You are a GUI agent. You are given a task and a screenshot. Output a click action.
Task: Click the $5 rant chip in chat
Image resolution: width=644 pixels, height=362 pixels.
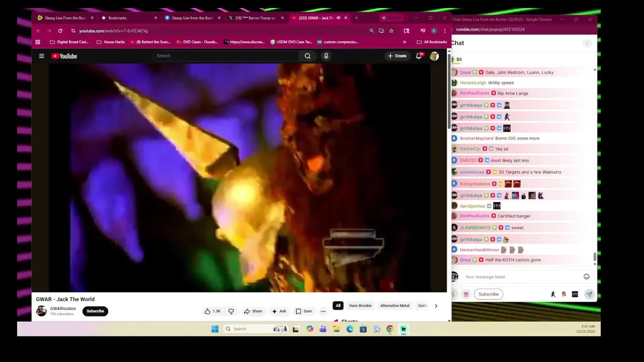[x=457, y=59]
